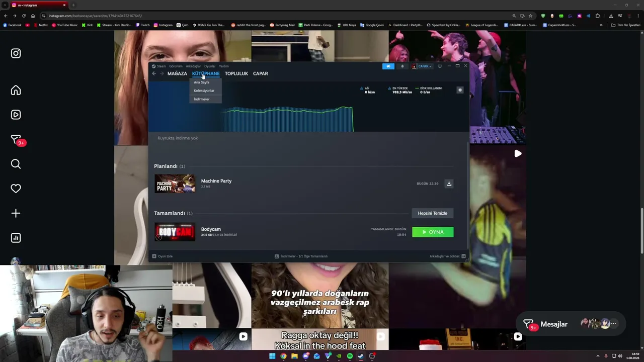Open KÜTÜPHANE tab in Steam
644x362 pixels.
click(x=206, y=73)
